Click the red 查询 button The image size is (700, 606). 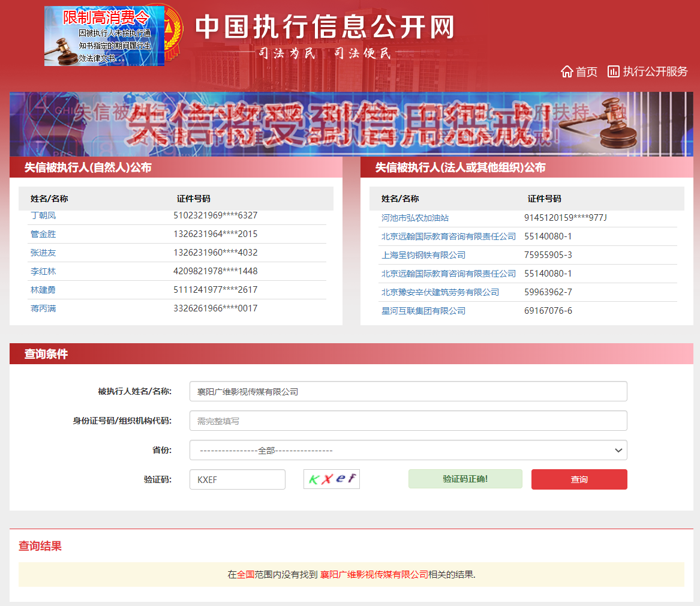(579, 479)
